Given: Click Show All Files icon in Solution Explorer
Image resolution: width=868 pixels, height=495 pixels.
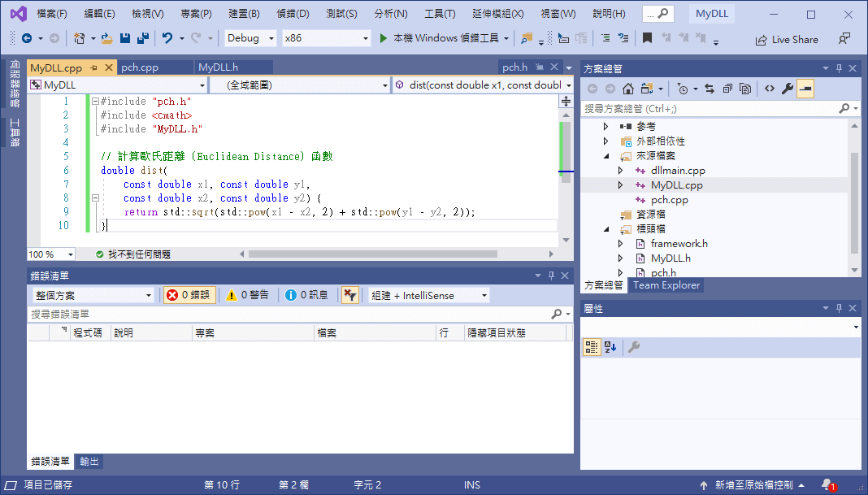Looking at the screenshot, I should (745, 89).
